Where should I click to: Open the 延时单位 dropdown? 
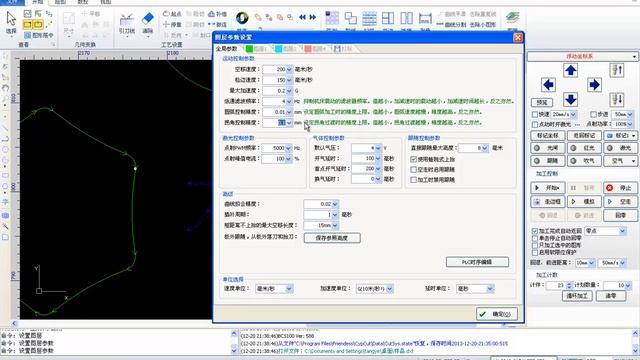pos(490,289)
